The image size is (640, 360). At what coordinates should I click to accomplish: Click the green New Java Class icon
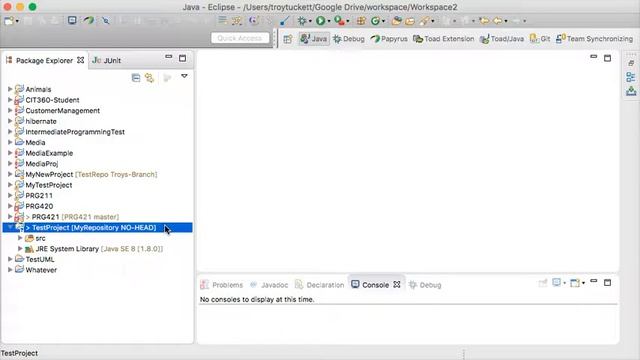(x=375, y=20)
